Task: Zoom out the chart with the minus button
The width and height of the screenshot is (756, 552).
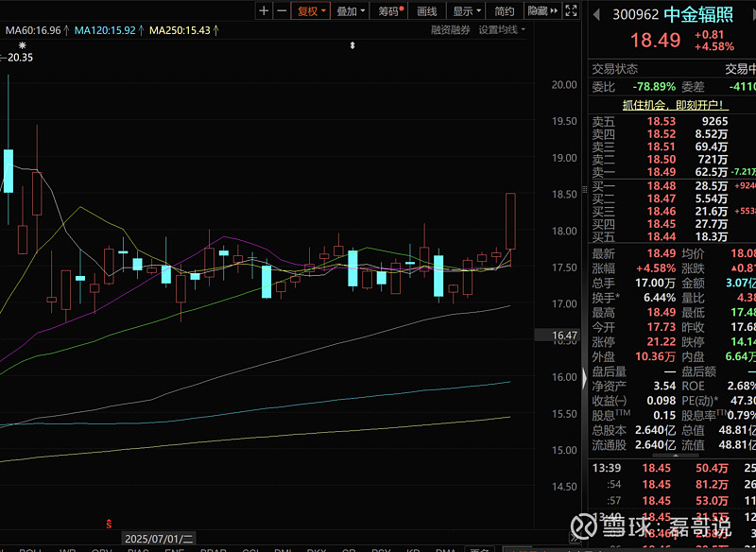Action: click(282, 10)
